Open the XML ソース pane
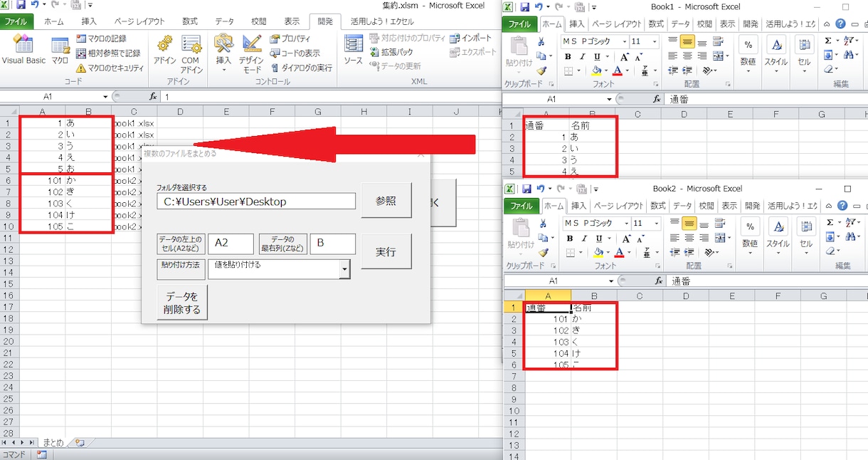 pyautogui.click(x=354, y=50)
